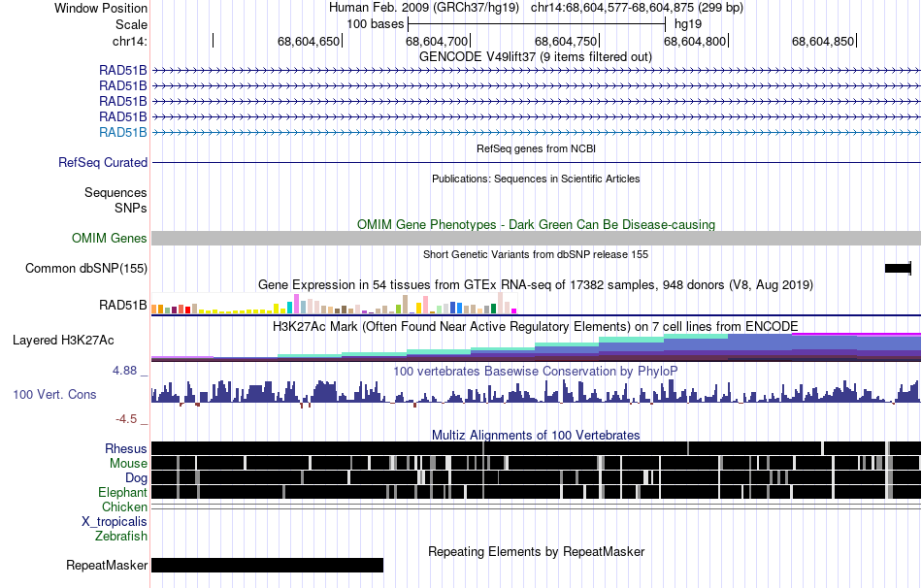Click the Repeating Elements by RepeatMasker title
922x588 pixels.
(x=536, y=551)
